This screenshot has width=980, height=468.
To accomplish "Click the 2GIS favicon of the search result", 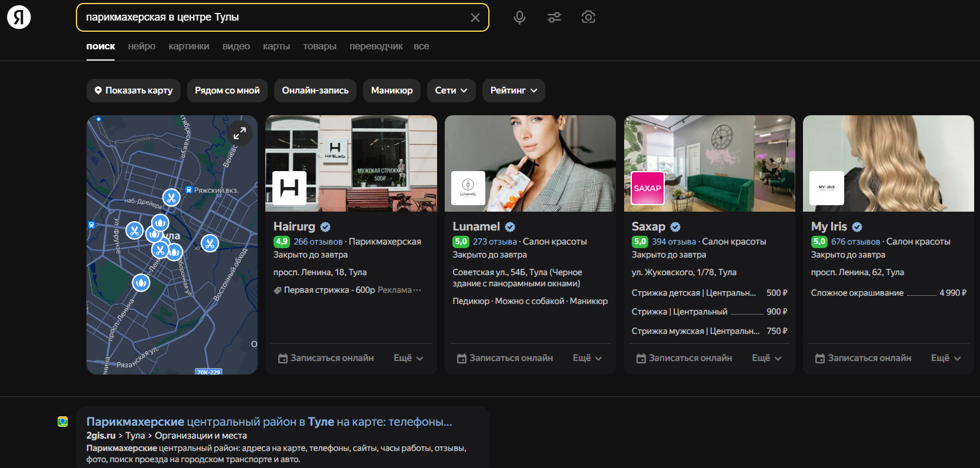I will pyautogui.click(x=63, y=422).
